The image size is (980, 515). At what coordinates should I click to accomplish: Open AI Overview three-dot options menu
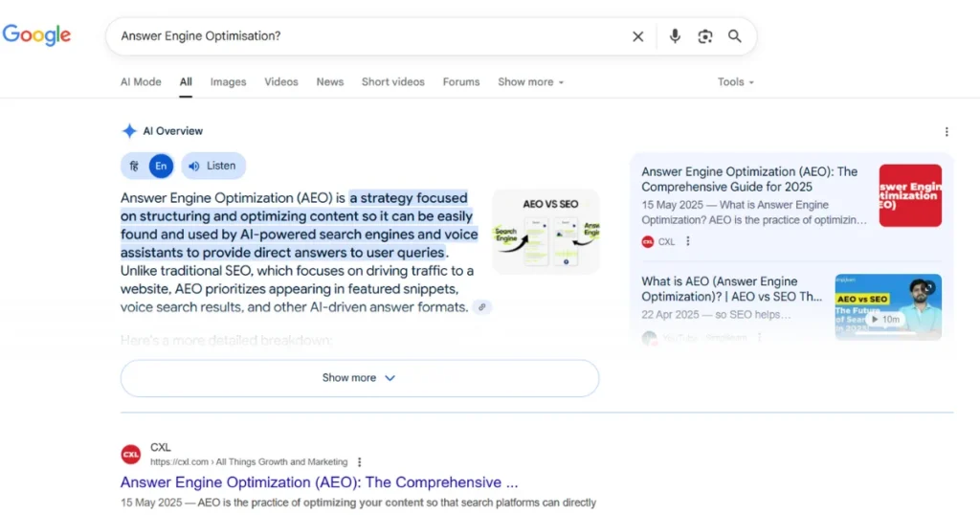947,131
